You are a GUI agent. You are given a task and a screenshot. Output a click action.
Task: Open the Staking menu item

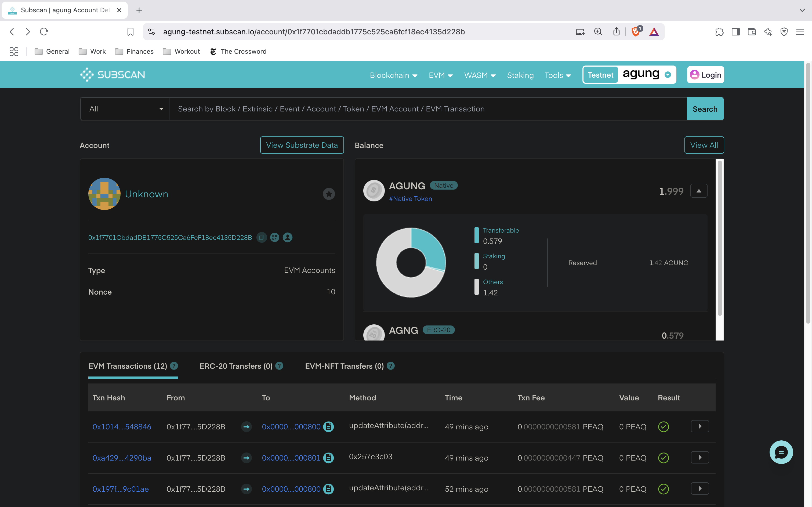click(x=520, y=75)
